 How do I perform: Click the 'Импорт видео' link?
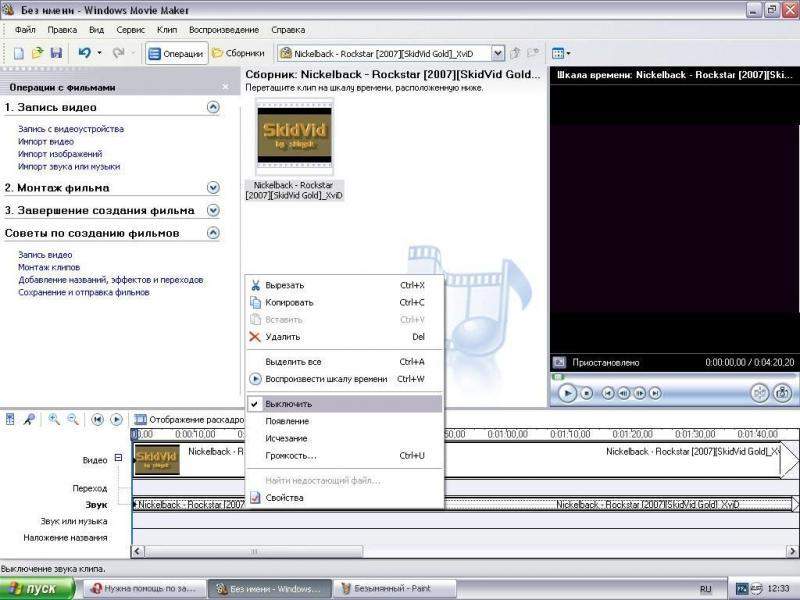coord(45,142)
